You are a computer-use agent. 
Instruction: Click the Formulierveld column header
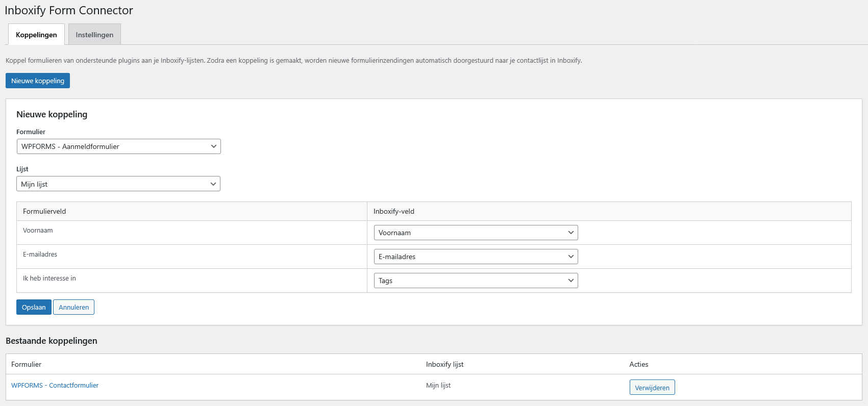(44, 211)
